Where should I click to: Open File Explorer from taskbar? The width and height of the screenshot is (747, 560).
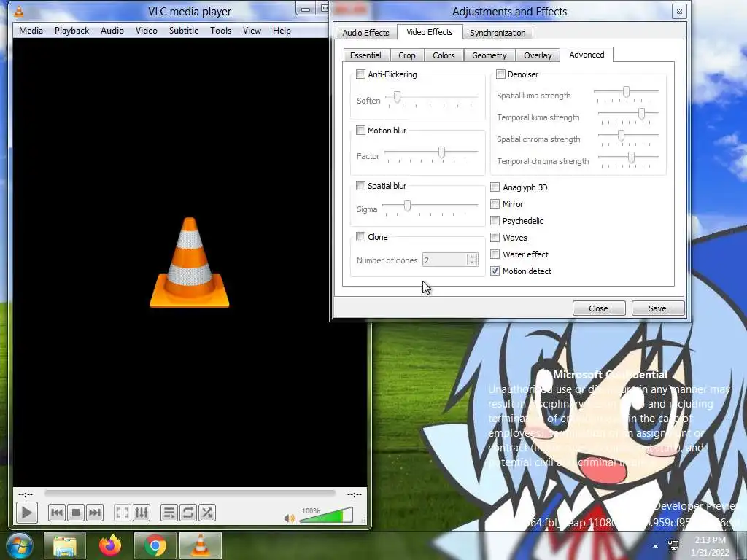point(65,545)
